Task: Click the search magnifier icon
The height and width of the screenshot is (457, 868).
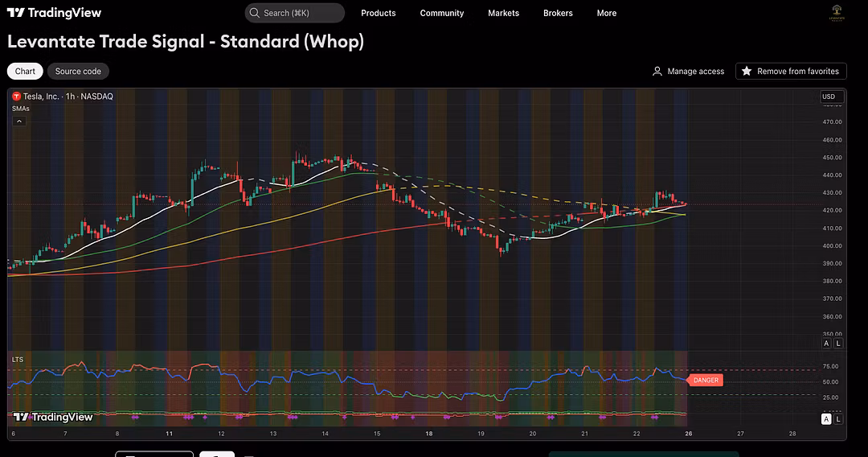Action: pyautogui.click(x=254, y=13)
